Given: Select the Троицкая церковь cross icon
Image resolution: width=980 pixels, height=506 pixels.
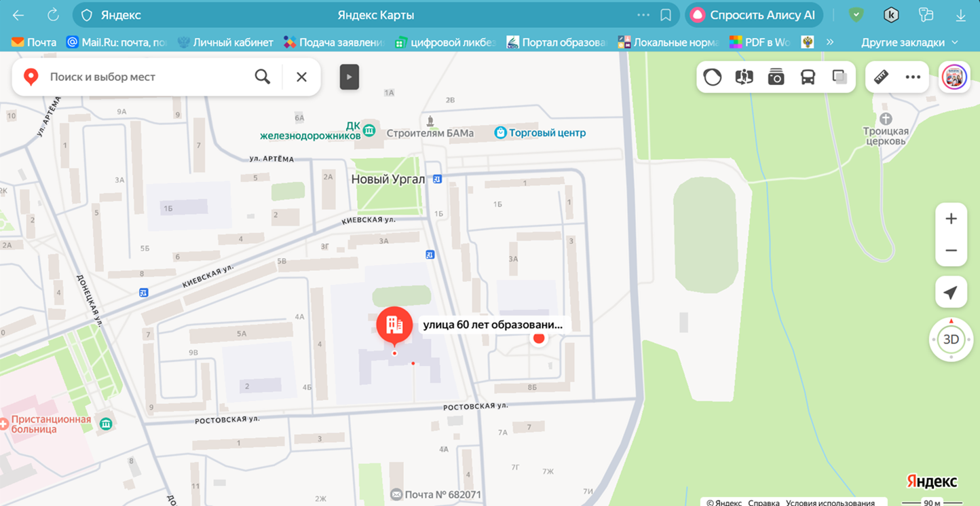Looking at the screenshot, I should 886,120.
